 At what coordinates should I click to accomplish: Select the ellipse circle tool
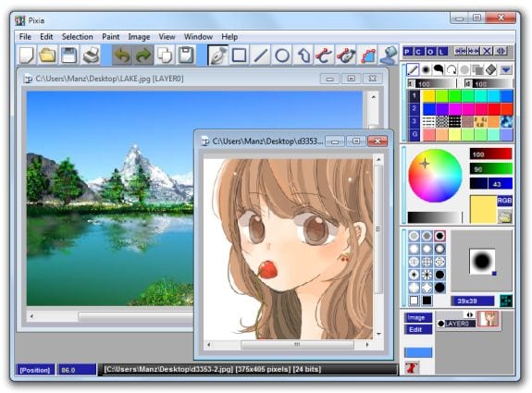[282, 55]
